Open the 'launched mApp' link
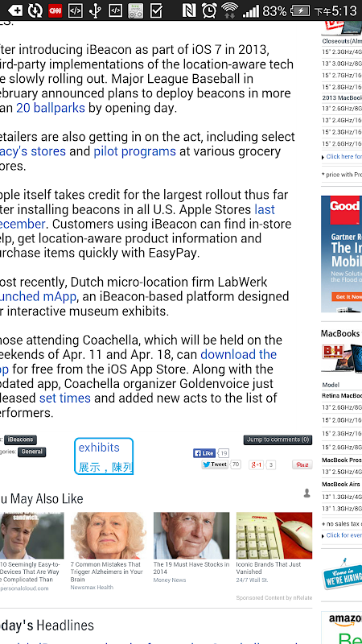The width and height of the screenshot is (362, 644). coord(38,296)
